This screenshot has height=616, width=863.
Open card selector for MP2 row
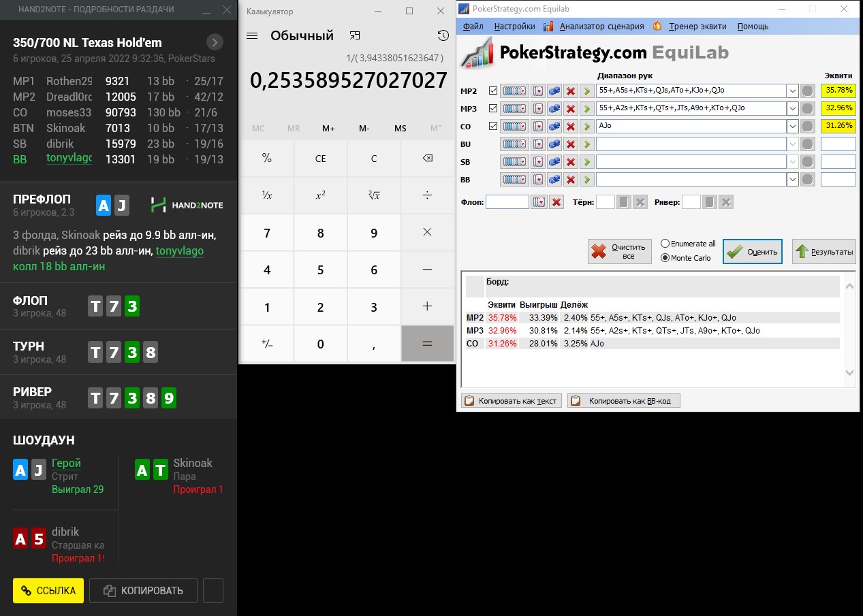click(538, 91)
